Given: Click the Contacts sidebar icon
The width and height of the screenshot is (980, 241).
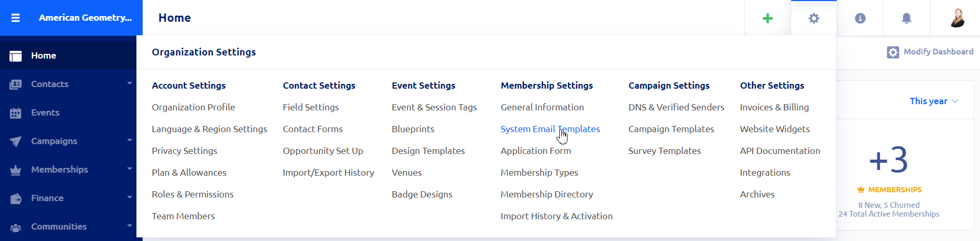Looking at the screenshot, I should (x=16, y=84).
